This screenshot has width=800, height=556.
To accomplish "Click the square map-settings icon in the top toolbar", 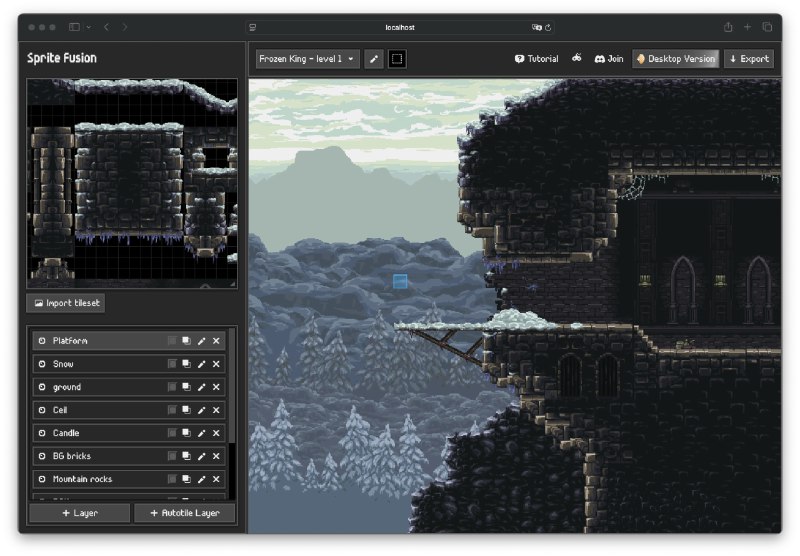I will coord(397,59).
